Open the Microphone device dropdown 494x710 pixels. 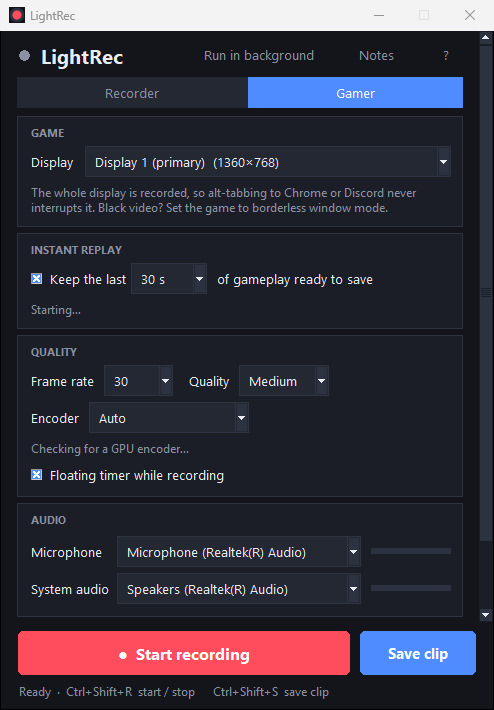coord(239,552)
